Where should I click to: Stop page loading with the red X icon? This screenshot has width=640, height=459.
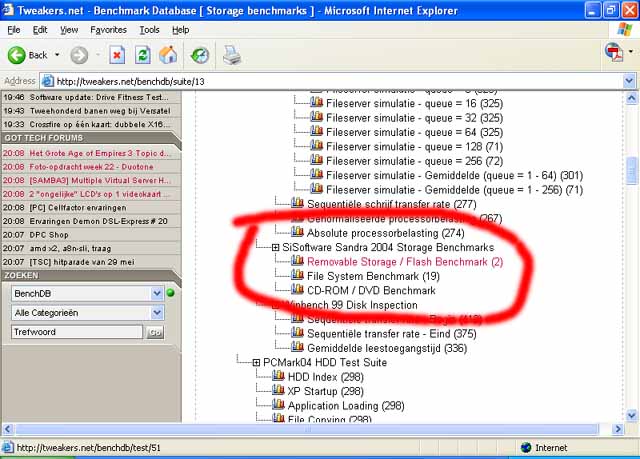coord(117,55)
